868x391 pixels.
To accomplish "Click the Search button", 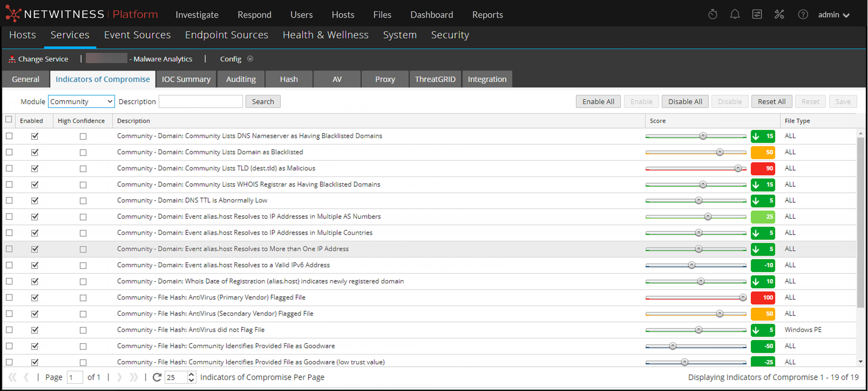I will tap(263, 102).
